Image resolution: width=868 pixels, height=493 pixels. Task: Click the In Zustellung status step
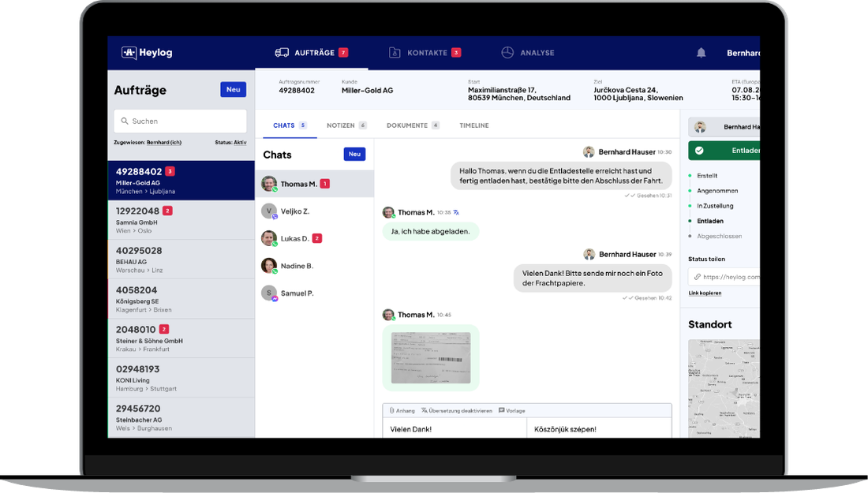pyautogui.click(x=715, y=206)
